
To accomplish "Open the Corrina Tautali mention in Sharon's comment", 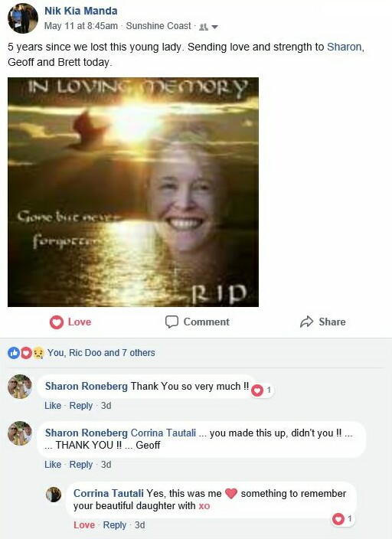I will 163,433.
